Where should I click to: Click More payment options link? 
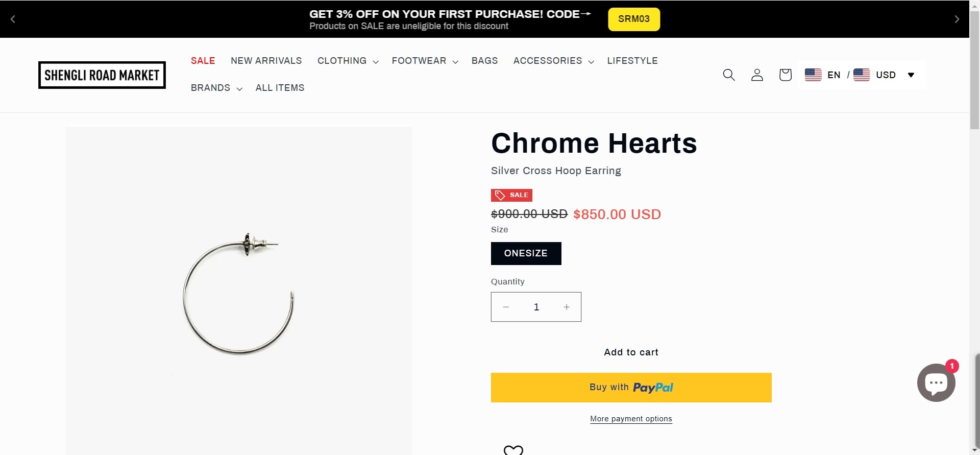[631, 419]
